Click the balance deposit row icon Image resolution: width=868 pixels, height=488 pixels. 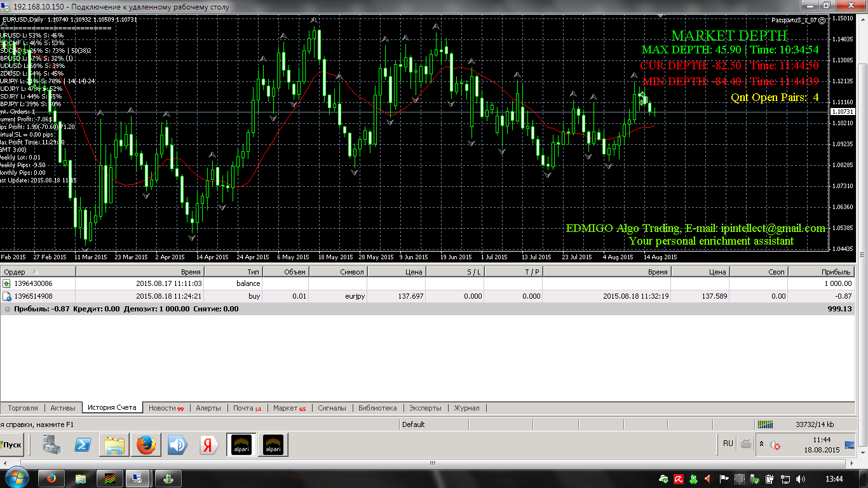coord(6,283)
